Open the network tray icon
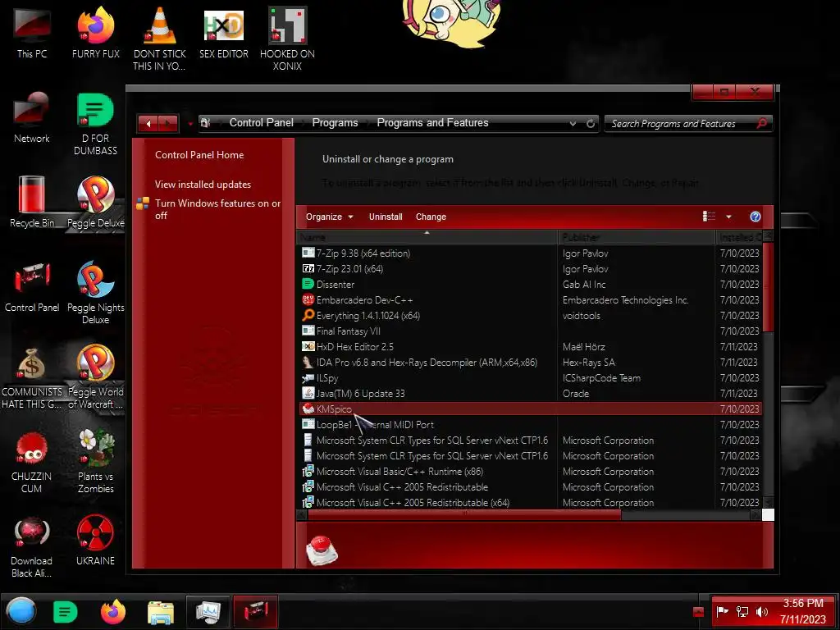The image size is (840, 630). click(742, 611)
